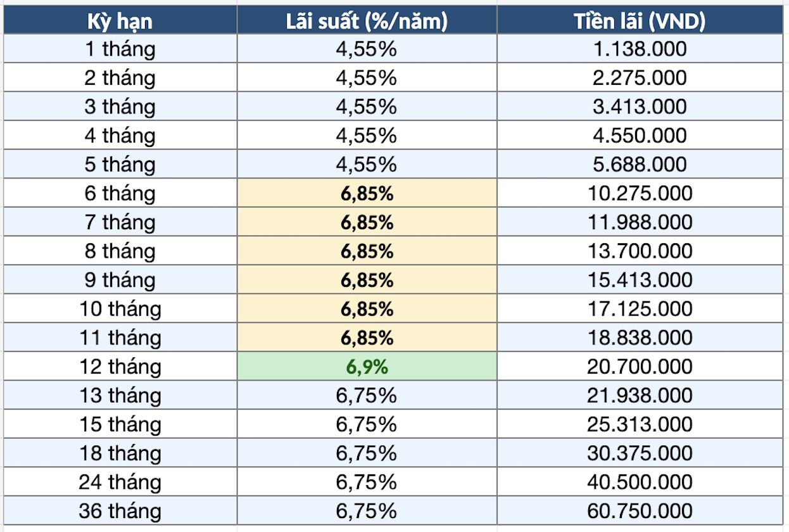Click the green highlighted 6,9% cell
The height and width of the screenshot is (532, 789).
tap(367, 367)
